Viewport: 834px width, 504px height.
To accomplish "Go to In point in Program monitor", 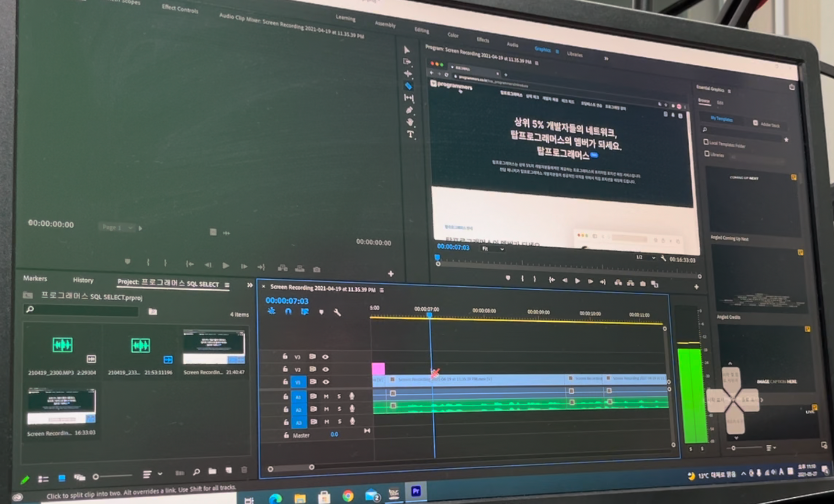I will [x=552, y=280].
